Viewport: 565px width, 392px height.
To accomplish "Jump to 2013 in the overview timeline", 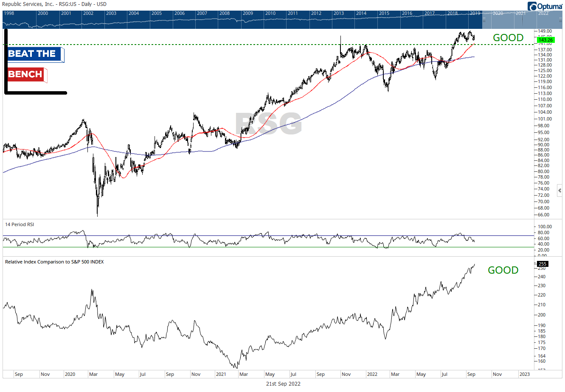I will tap(339, 13).
